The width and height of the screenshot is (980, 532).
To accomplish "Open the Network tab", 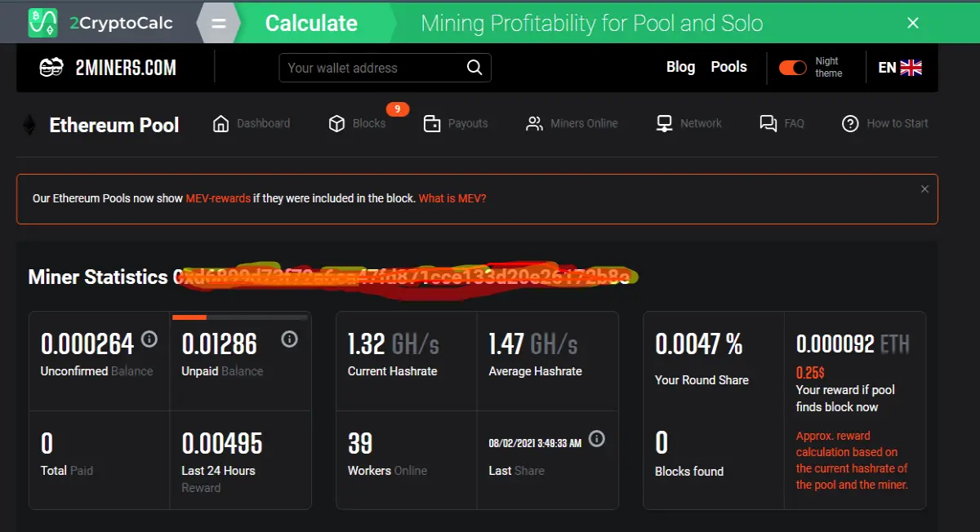I will pos(689,123).
